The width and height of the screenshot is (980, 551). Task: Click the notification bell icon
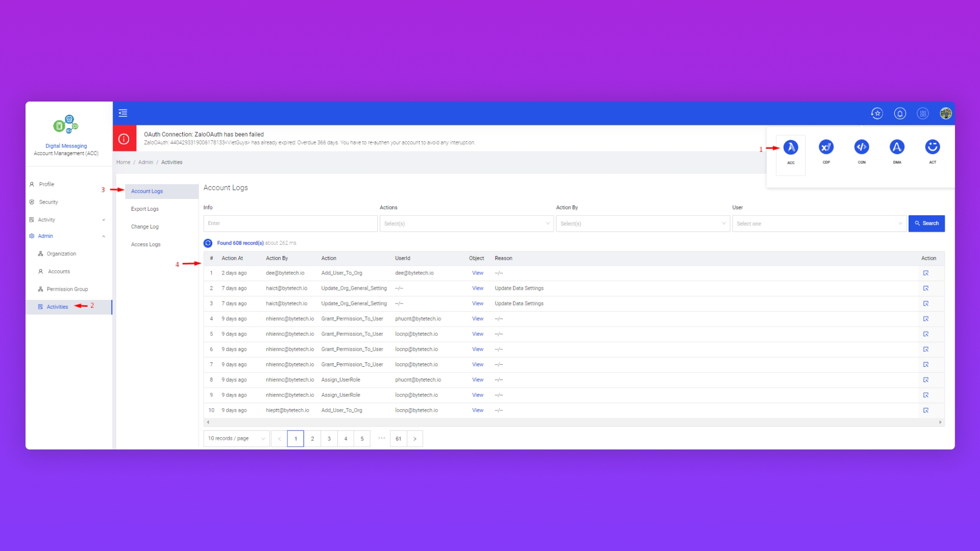click(x=900, y=113)
